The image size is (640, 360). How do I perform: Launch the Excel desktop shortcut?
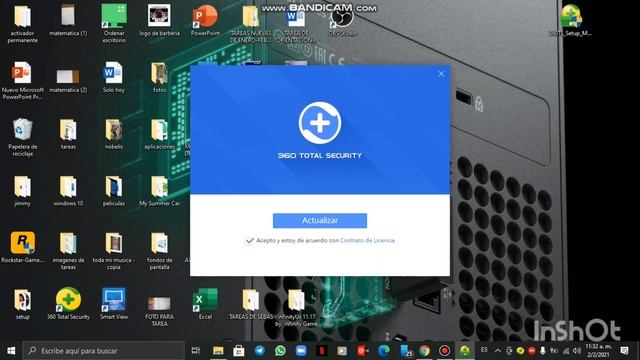point(205,304)
